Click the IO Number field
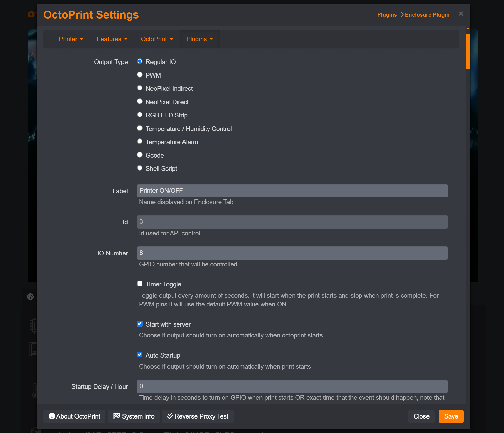The height and width of the screenshot is (433, 504). coord(292,253)
